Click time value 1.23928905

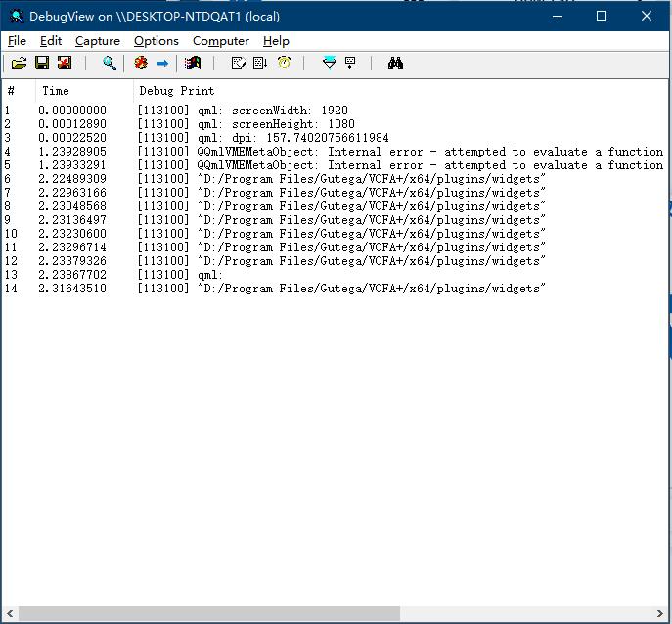pyautogui.click(x=72, y=152)
